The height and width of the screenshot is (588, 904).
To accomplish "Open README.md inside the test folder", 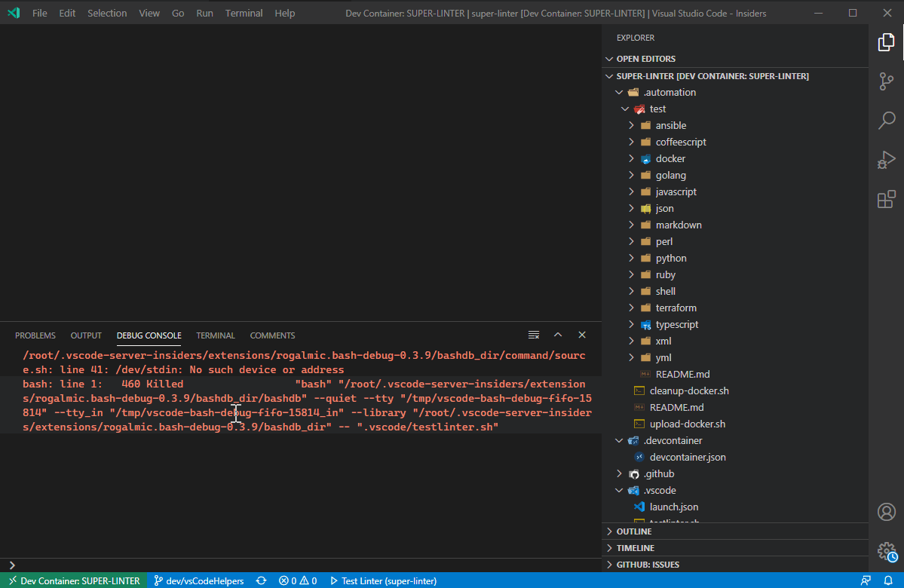I will pos(735,375).
